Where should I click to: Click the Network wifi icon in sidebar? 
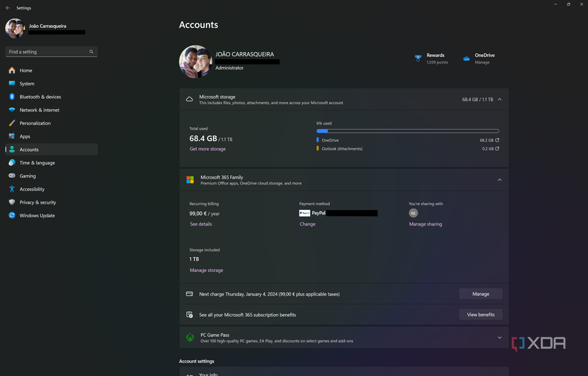(12, 110)
